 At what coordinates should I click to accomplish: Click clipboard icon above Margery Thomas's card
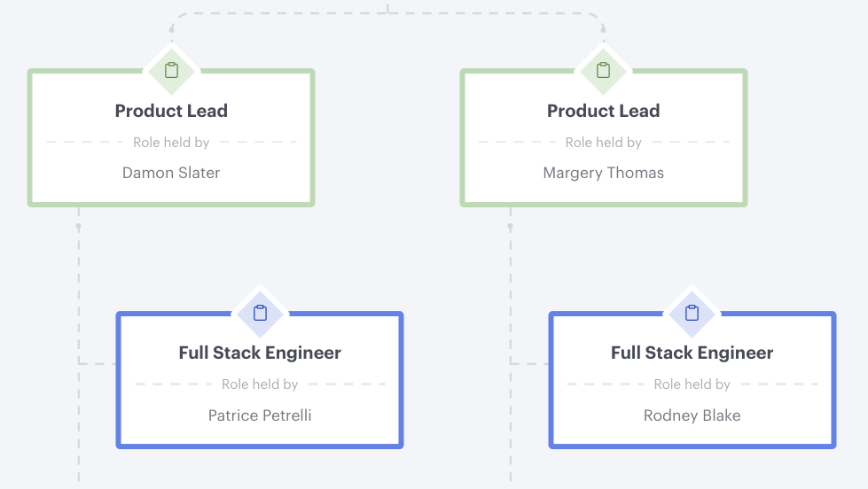604,70
